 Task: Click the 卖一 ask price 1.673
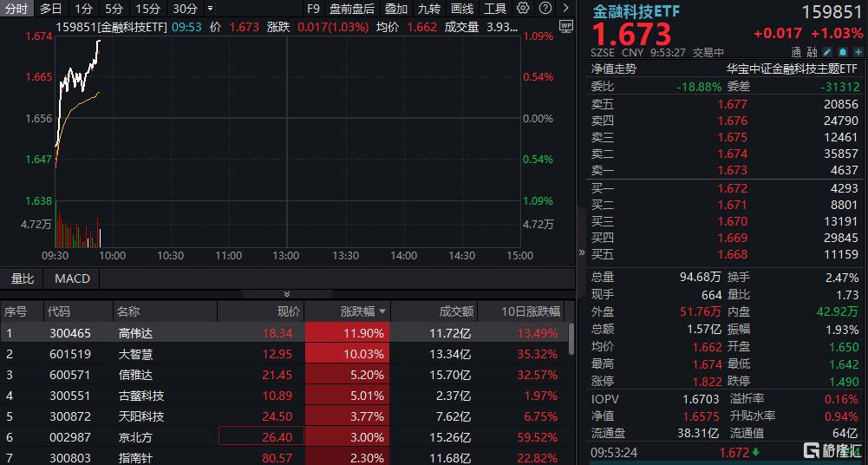[733, 170]
